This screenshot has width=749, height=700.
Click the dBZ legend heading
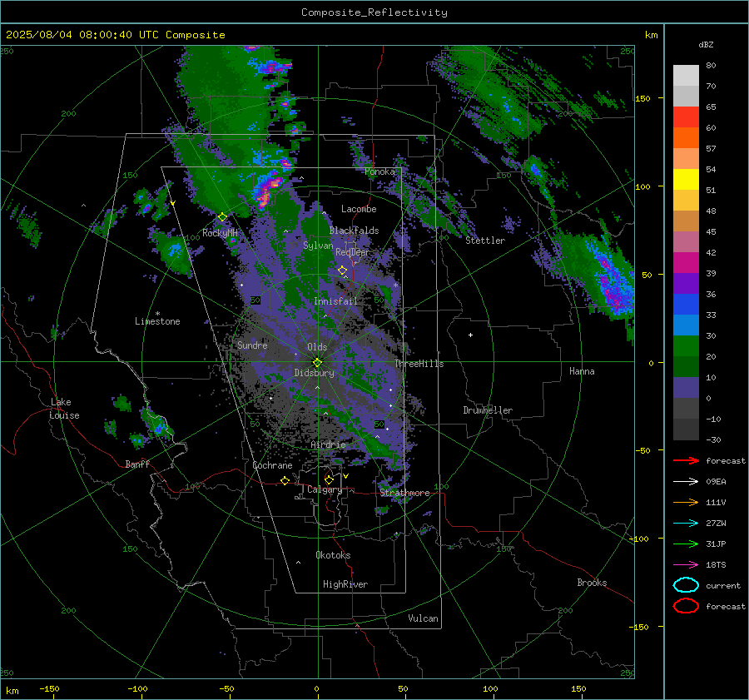pos(706,44)
